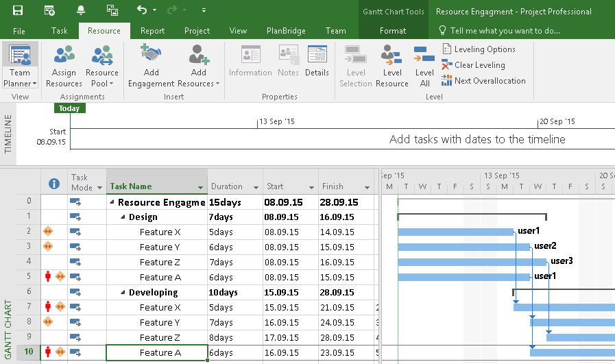Image resolution: width=615 pixels, height=364 pixels.
Task: Click the lightbulb Tell me icon
Action: (442, 30)
